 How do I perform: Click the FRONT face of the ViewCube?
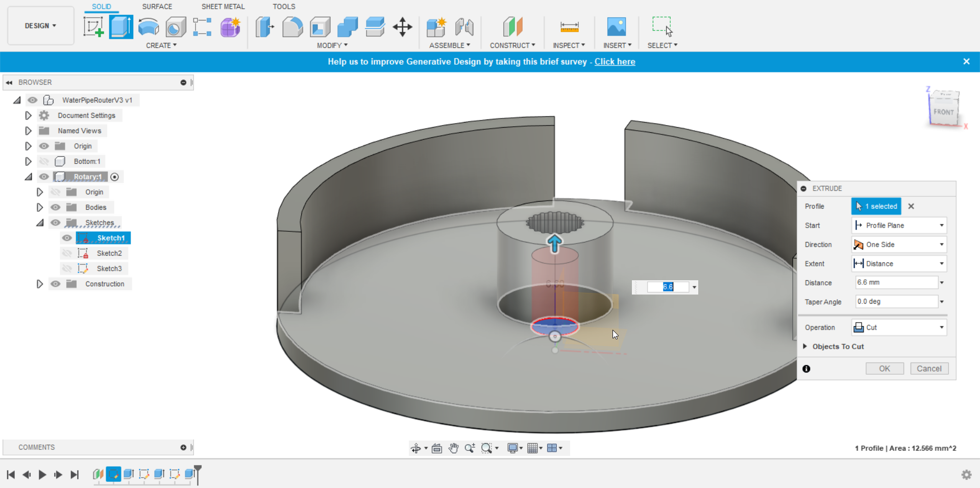(943, 112)
